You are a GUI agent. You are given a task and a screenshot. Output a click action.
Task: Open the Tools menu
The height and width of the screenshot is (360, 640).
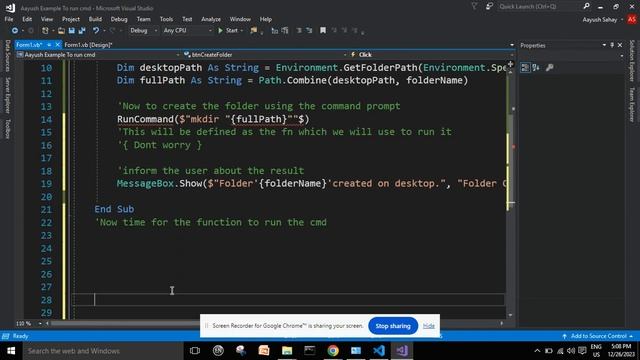coord(166,19)
